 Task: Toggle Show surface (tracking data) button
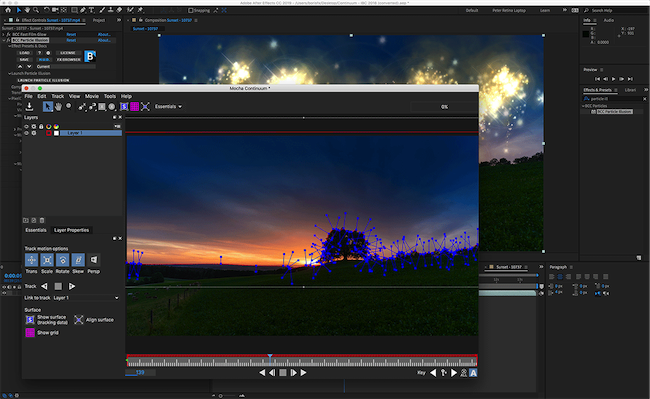click(30, 319)
